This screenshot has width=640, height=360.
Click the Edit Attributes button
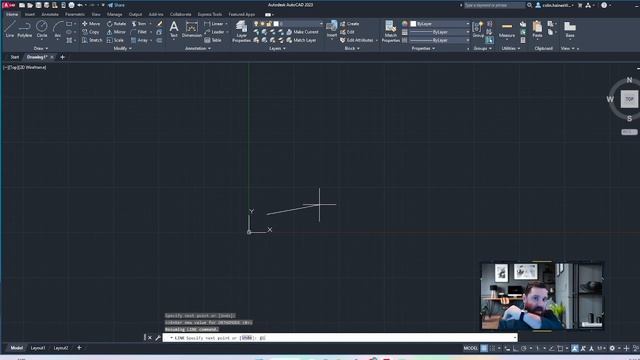356,40
